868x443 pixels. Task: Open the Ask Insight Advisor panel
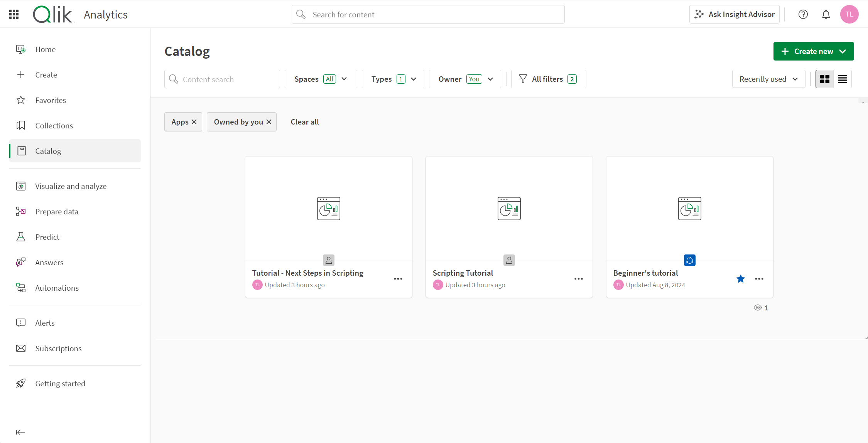pos(736,14)
